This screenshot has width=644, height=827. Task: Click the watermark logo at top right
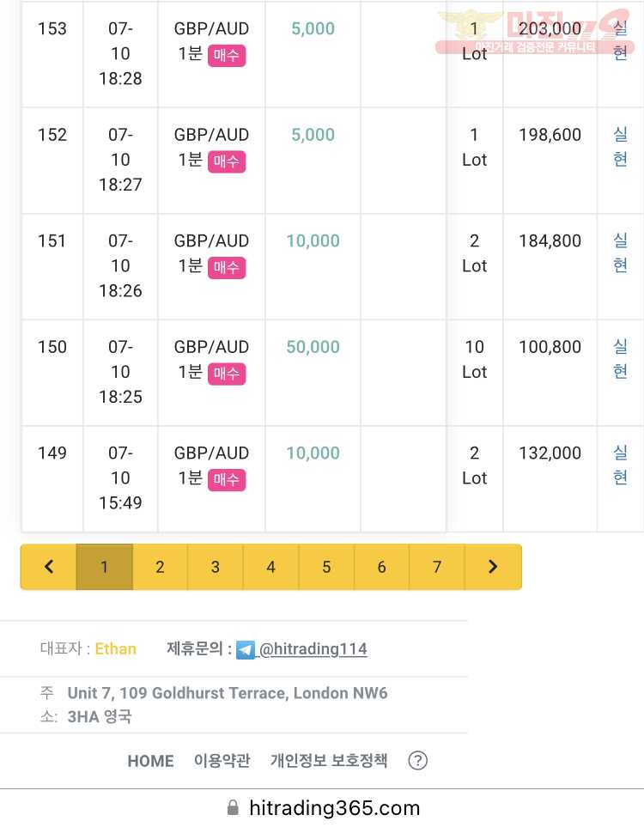click(535, 32)
